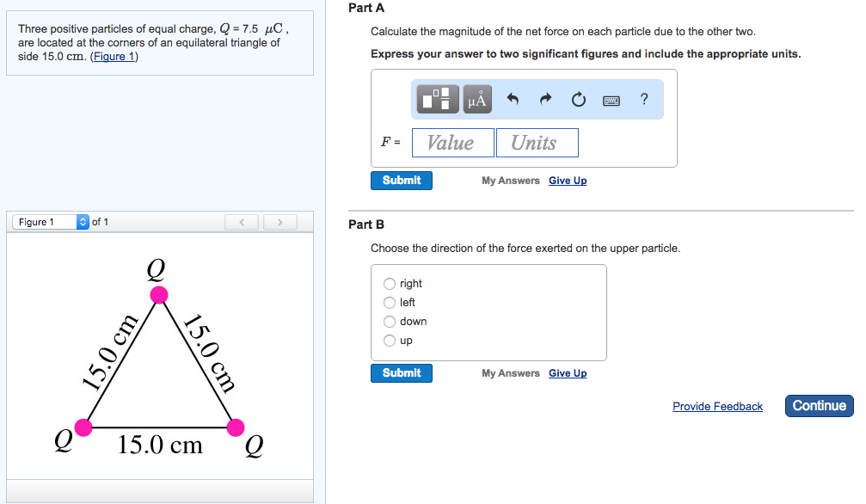Screen dimensions: 866x504
Task: Open the keyboard shortcuts icon
Action: [x=611, y=99]
